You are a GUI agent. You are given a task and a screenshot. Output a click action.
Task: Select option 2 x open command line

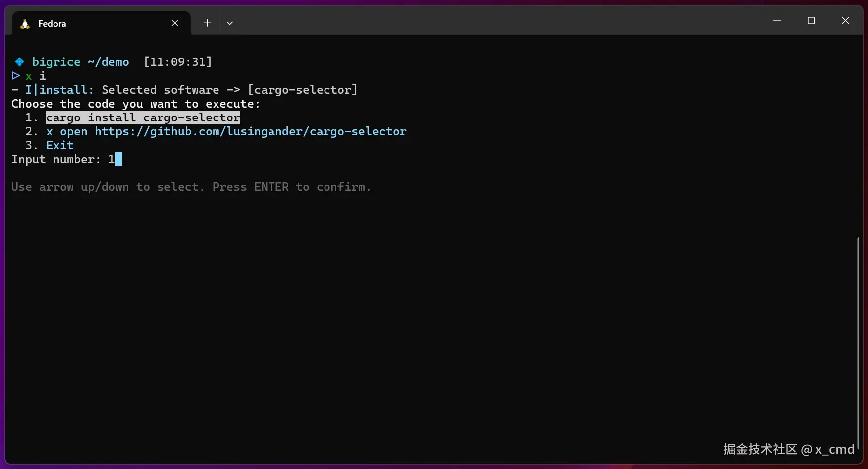(x=225, y=131)
